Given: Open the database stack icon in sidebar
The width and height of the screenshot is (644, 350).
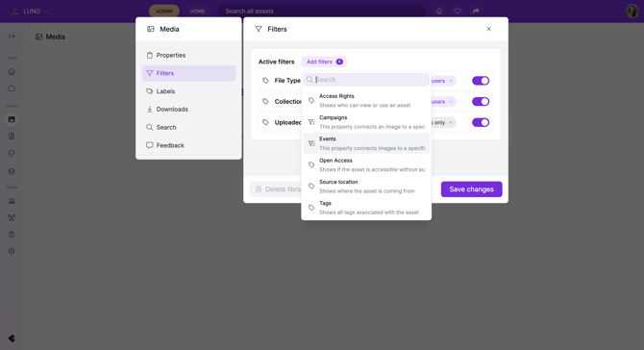Looking at the screenshot, I should [x=12, y=171].
